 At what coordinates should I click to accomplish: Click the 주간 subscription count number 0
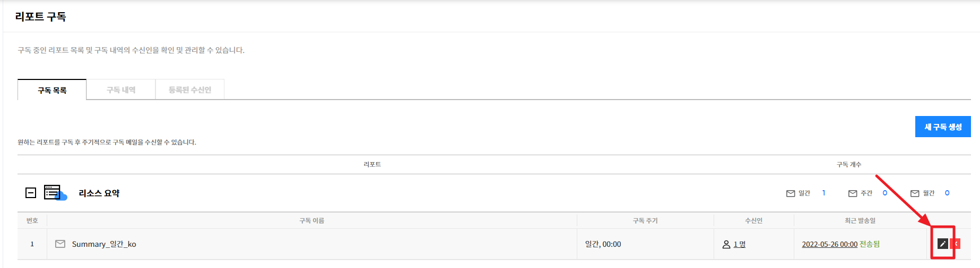[885, 193]
